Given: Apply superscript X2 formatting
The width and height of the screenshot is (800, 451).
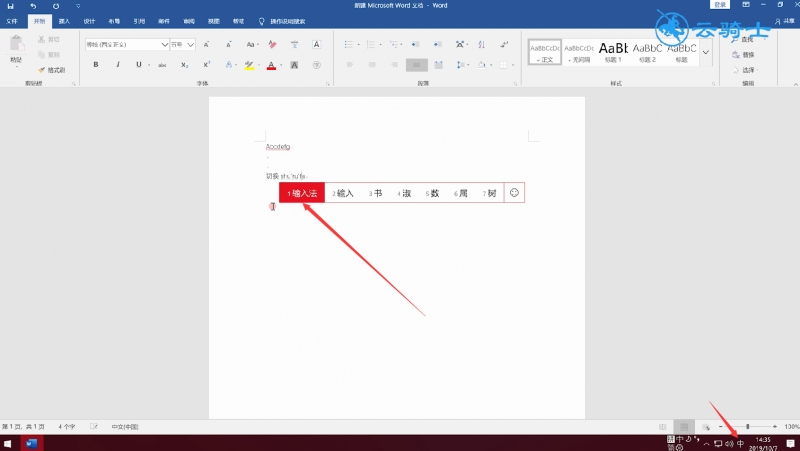Looking at the screenshot, I should 207,65.
